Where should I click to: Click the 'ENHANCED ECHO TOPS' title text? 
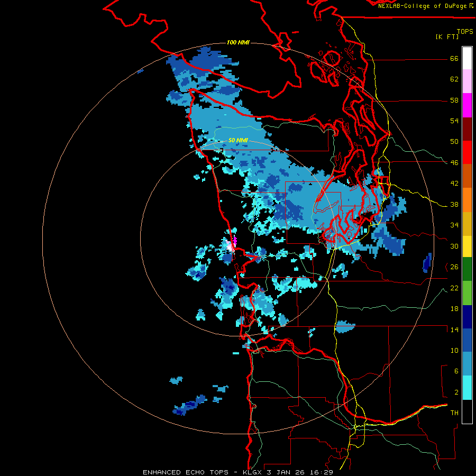click(186, 472)
